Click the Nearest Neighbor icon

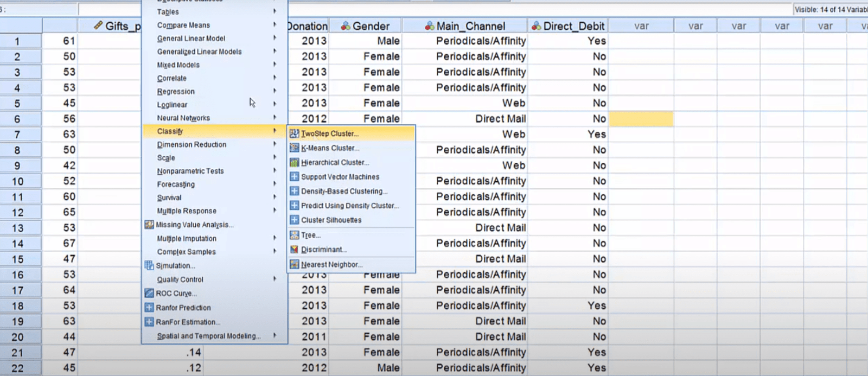(x=294, y=264)
